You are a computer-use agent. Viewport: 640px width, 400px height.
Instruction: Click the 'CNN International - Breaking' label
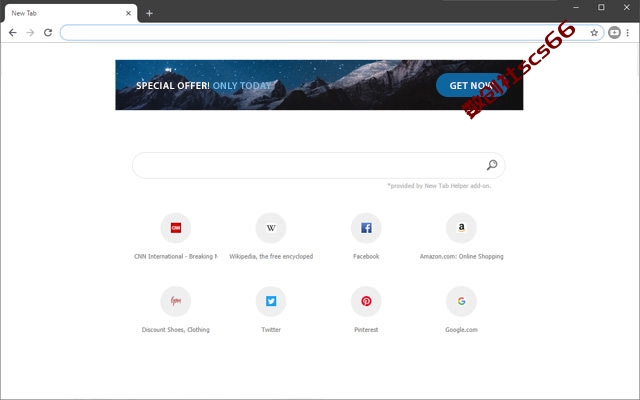coord(176,256)
